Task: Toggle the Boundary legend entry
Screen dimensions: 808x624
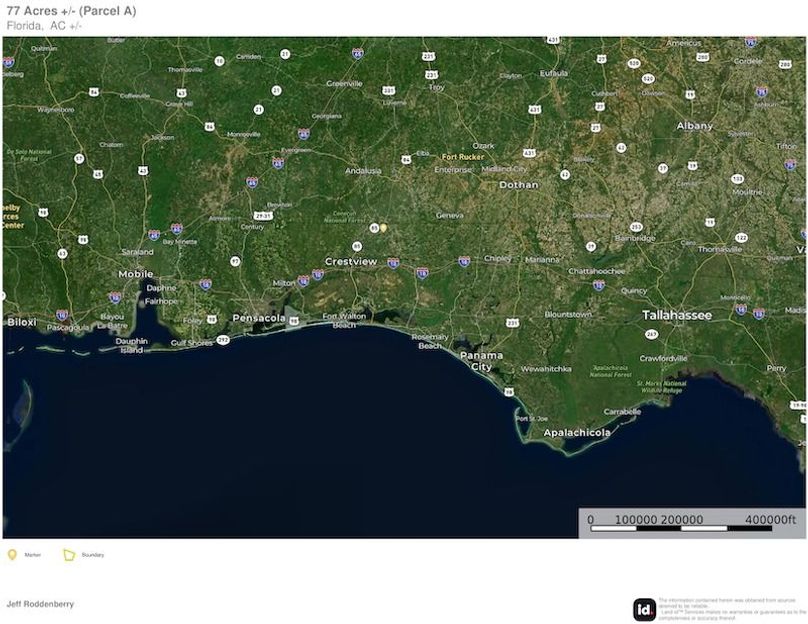Action: [92, 554]
